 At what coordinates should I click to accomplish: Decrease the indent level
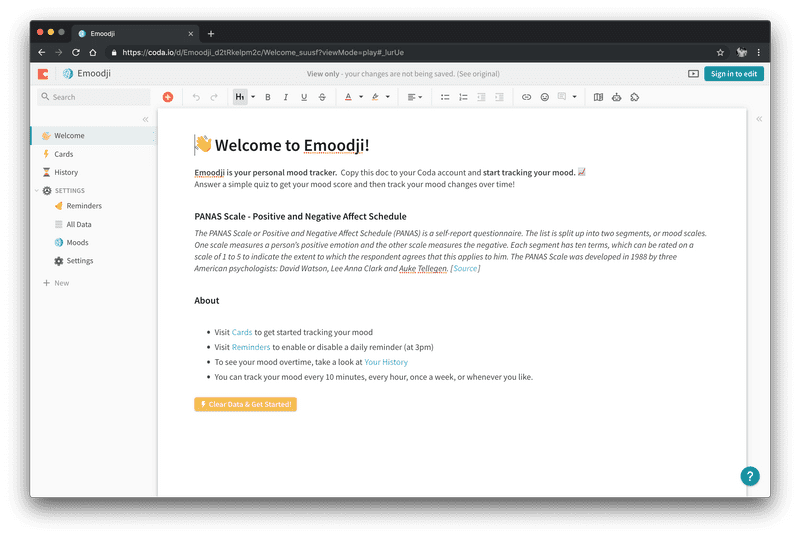pyautogui.click(x=481, y=97)
